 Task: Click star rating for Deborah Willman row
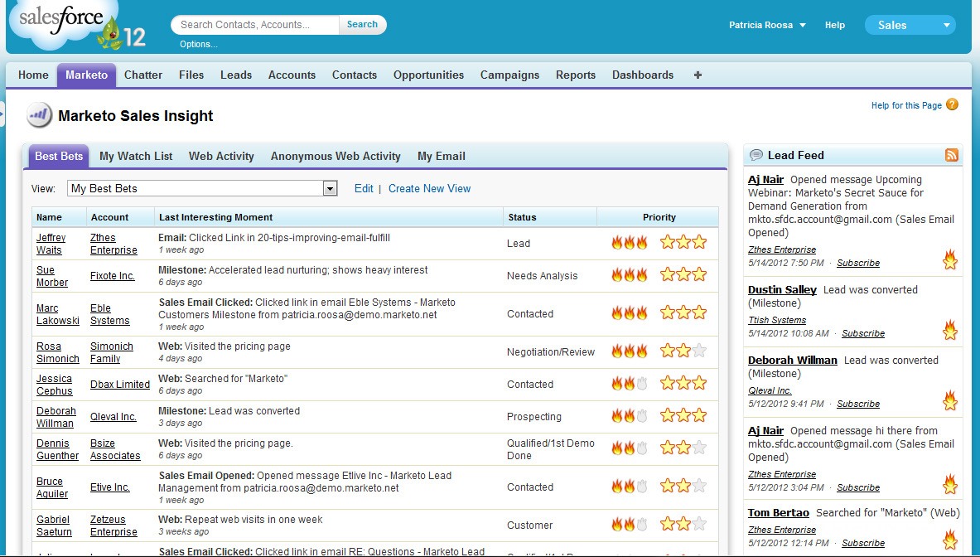tap(683, 415)
